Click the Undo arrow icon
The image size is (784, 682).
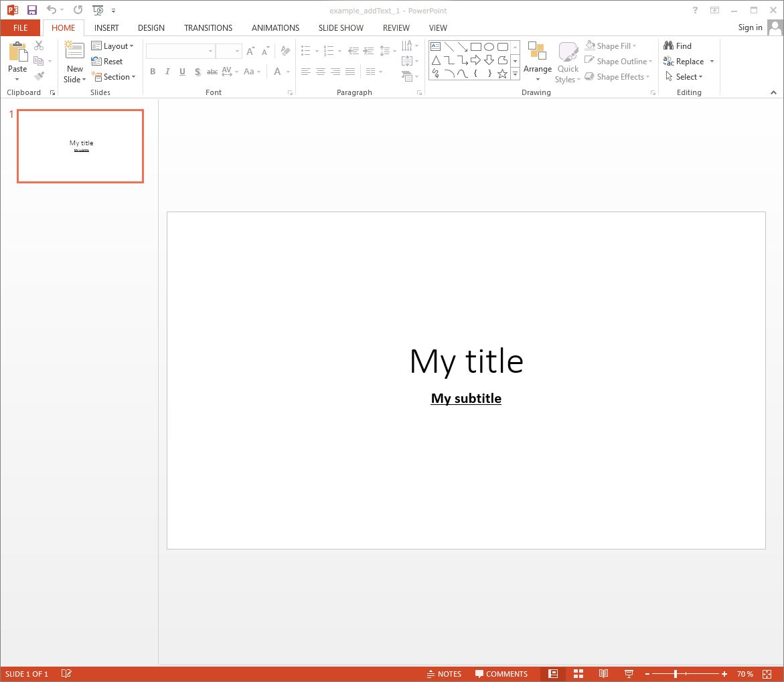tap(52, 10)
